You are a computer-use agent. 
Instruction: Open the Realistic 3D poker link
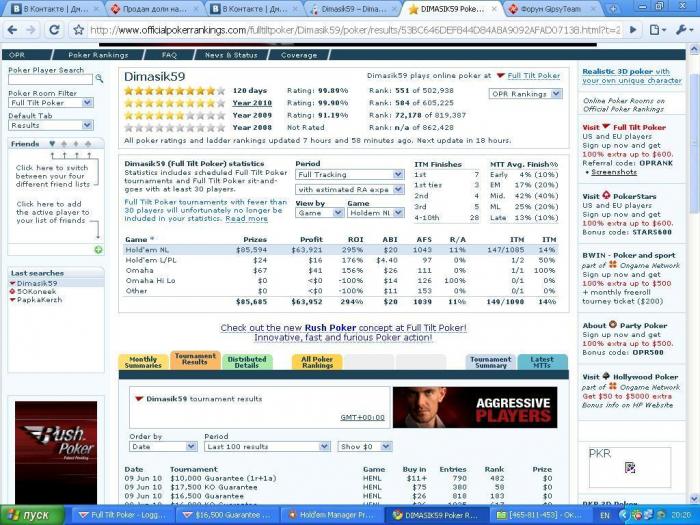click(x=632, y=76)
